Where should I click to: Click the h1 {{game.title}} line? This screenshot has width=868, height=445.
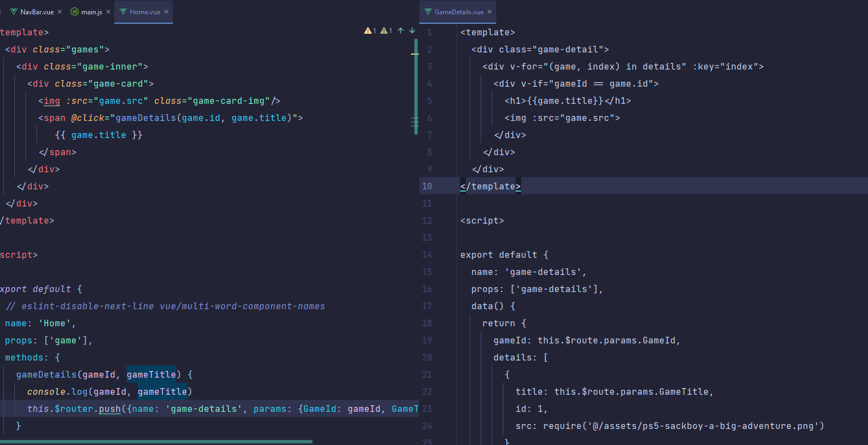tap(568, 101)
